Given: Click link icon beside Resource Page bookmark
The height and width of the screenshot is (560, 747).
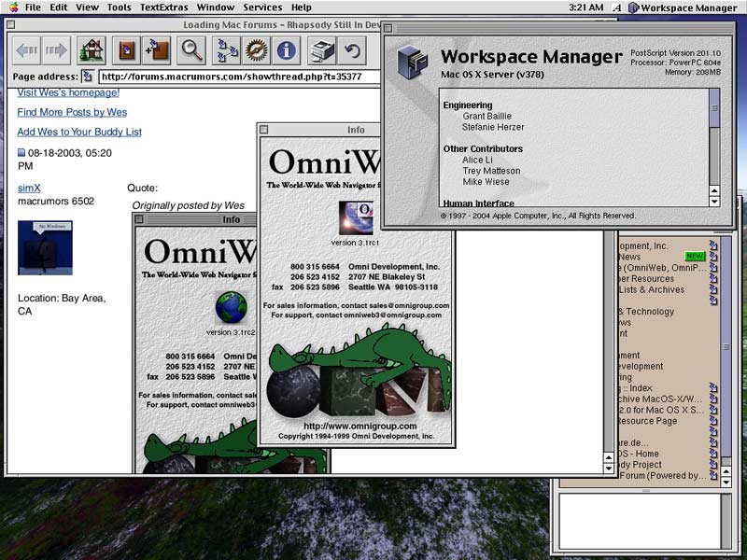Looking at the screenshot, I should (x=712, y=421).
